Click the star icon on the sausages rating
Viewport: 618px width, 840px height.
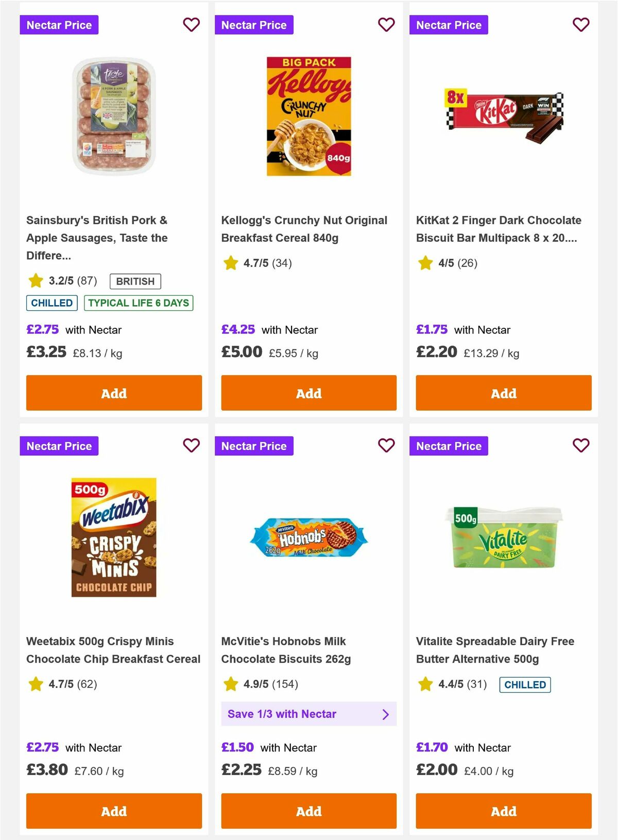click(36, 281)
